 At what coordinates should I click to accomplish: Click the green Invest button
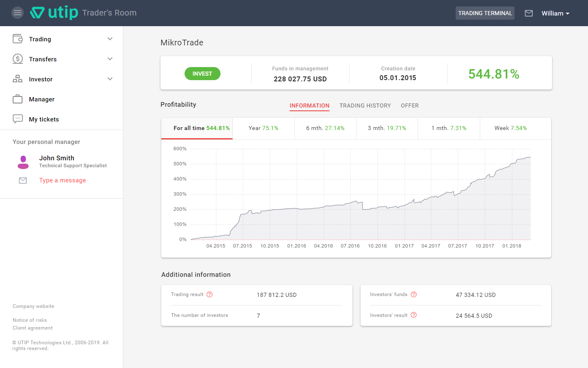pos(203,74)
